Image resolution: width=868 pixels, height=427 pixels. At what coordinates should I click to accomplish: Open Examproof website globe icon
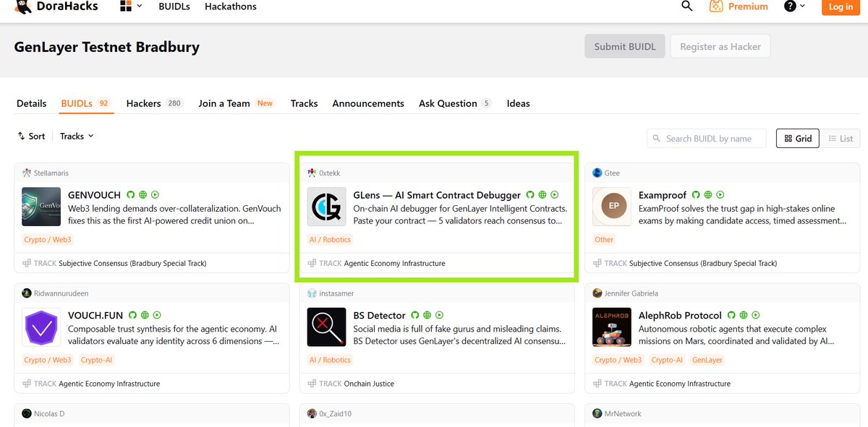click(x=708, y=195)
